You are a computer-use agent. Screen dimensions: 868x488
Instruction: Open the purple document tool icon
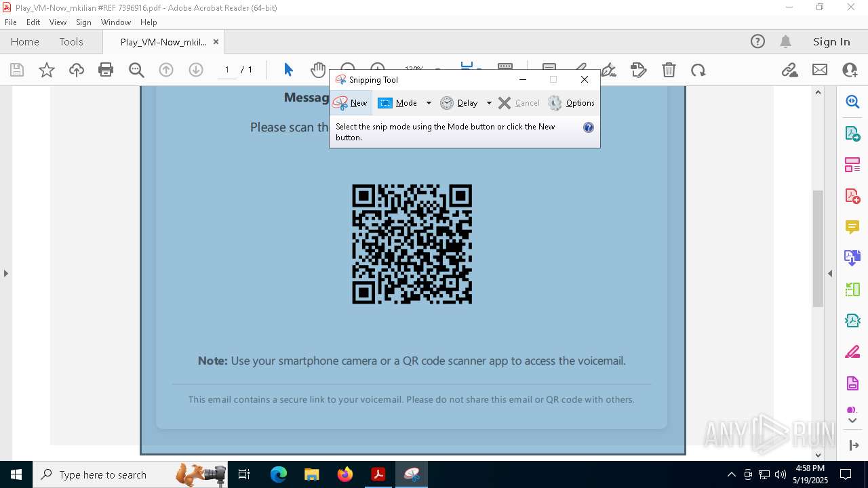852,384
